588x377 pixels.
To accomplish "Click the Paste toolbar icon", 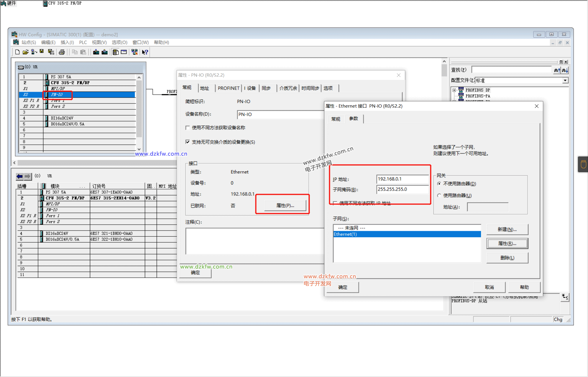I will (x=83, y=52).
